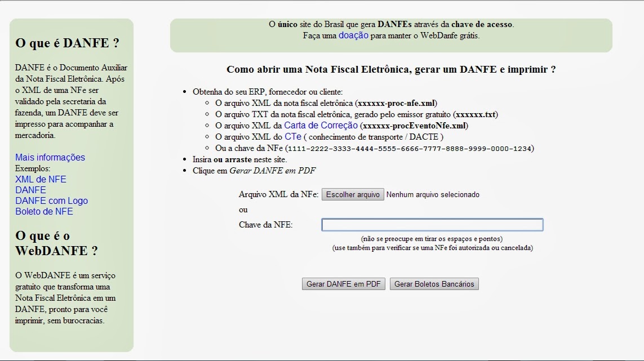Open the 'XML de NFE' example link
The image size is (644, 361).
(x=41, y=179)
